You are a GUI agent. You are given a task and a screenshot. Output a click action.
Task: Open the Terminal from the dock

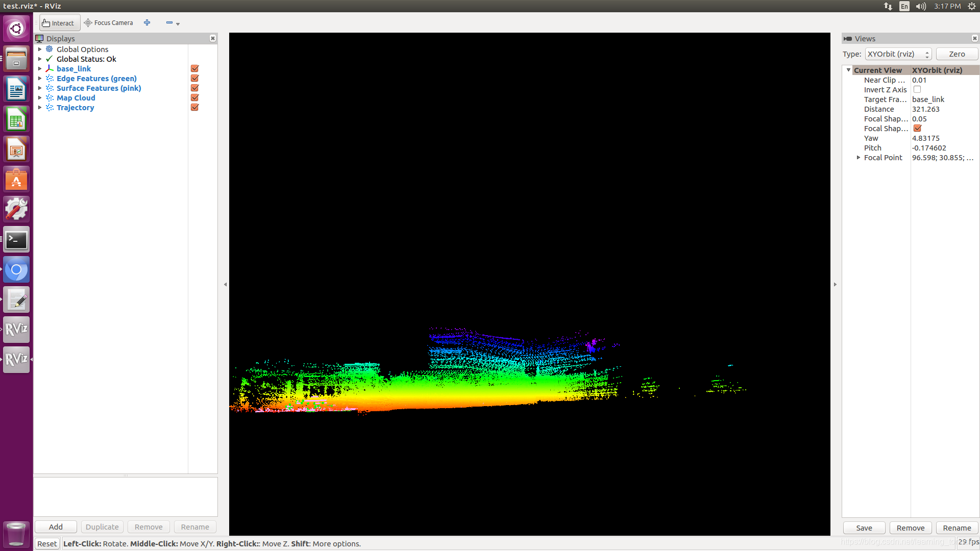click(16, 240)
